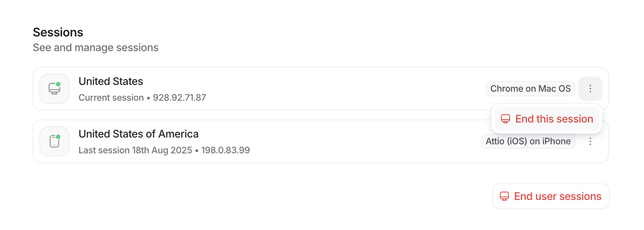Click the Attio (iOS) on iPhone badge
Screen dimensions: 644x230
pos(528,141)
